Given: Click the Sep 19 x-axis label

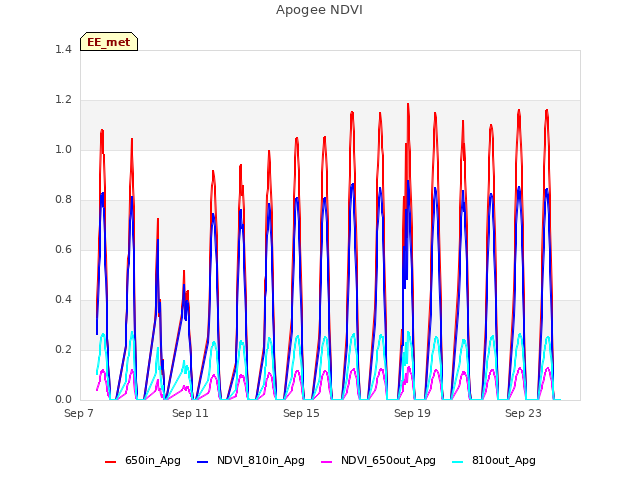Looking at the screenshot, I should (x=412, y=413).
